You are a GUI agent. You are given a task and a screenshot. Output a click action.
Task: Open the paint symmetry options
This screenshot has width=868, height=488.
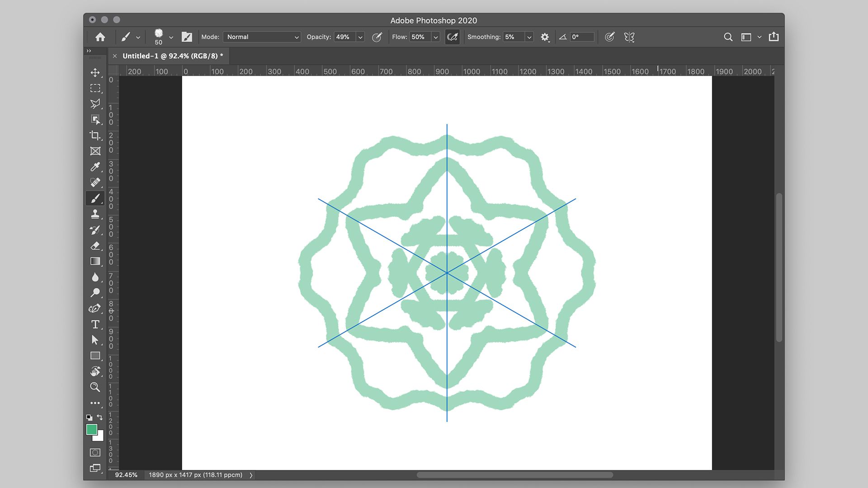pos(629,37)
